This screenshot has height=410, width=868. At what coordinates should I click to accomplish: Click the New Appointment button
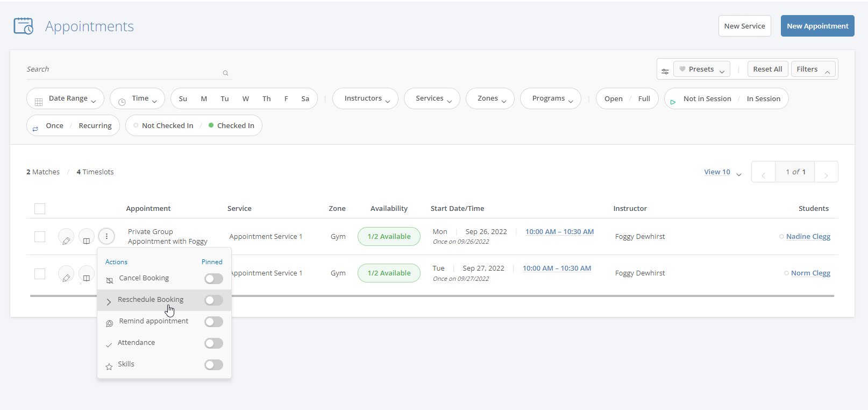817,26
